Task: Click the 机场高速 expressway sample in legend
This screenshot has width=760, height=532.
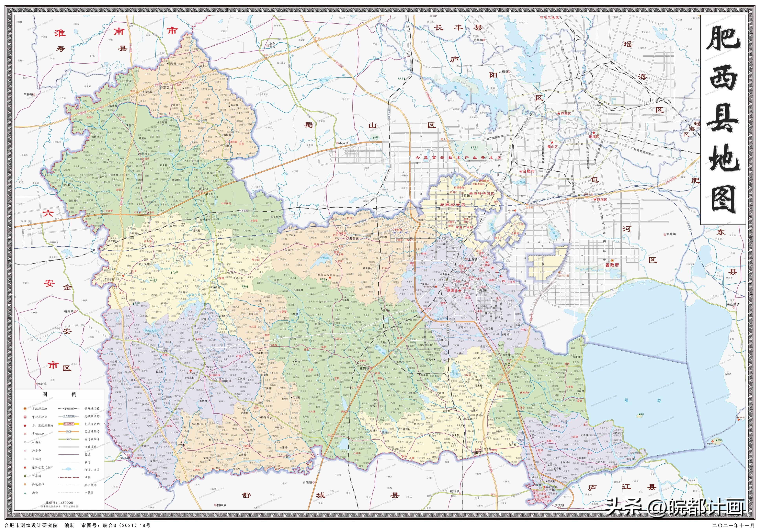Action: click(69, 424)
